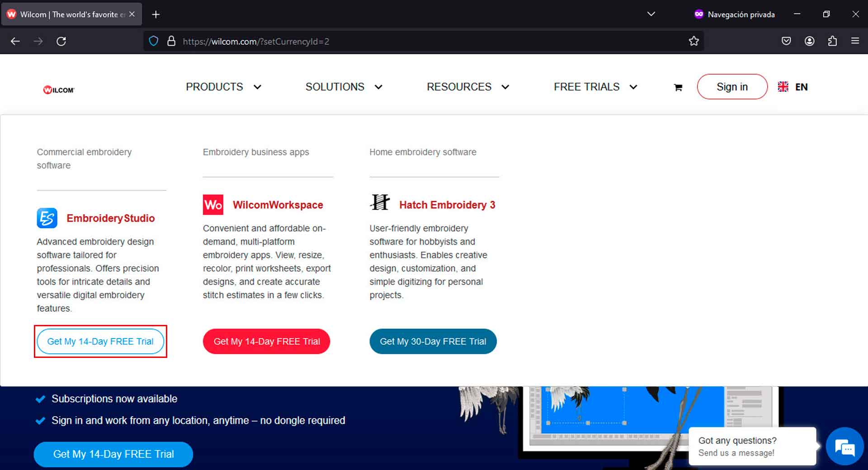
Task: Click 'Subscriptions now available' text
Action: tap(114, 399)
